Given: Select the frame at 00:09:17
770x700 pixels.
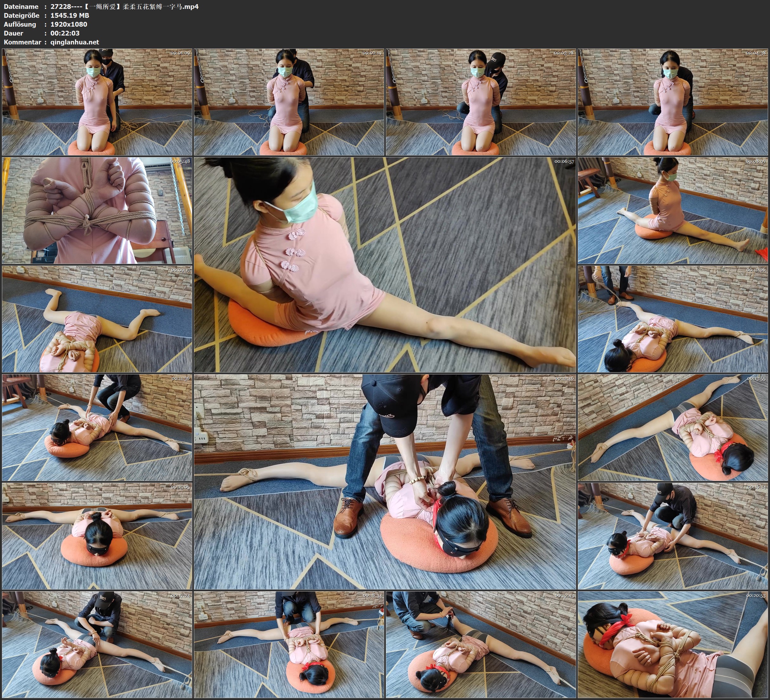Looking at the screenshot, I should (97, 319).
